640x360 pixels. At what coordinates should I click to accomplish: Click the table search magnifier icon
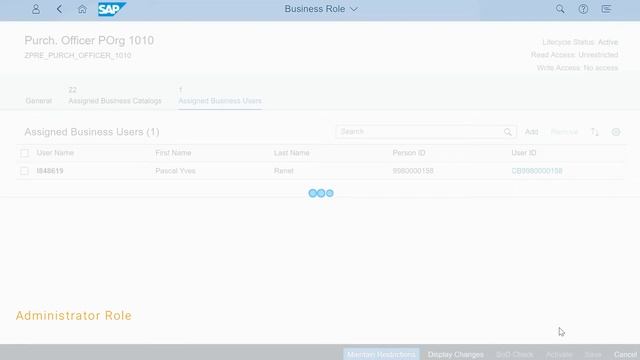[x=508, y=132]
